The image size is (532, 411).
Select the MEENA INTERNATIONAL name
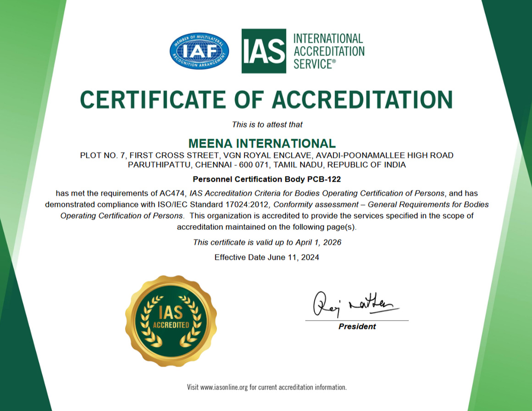(x=262, y=143)
